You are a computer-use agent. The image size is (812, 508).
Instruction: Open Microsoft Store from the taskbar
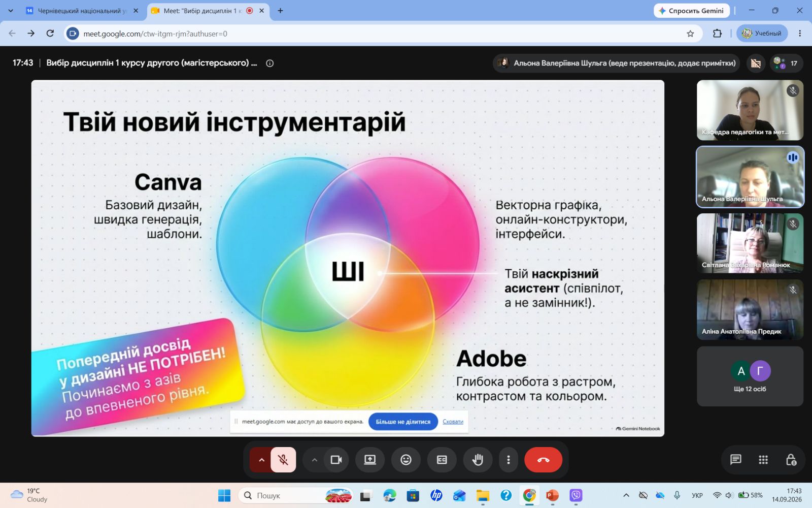[x=413, y=495]
